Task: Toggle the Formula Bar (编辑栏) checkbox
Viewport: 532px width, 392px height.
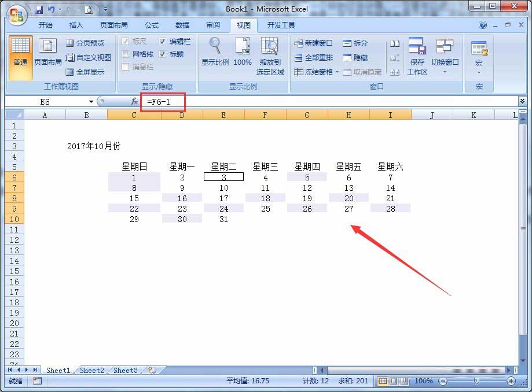Action: click(x=163, y=41)
